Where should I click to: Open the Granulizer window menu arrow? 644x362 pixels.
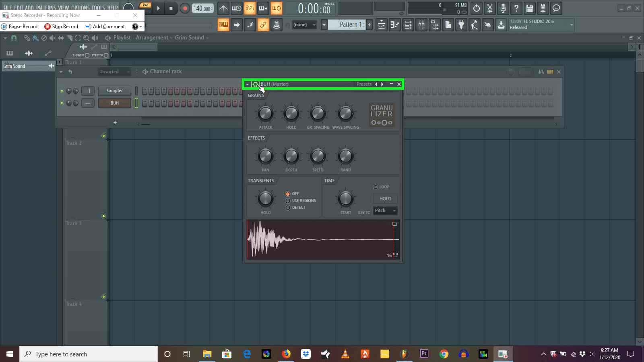click(247, 84)
